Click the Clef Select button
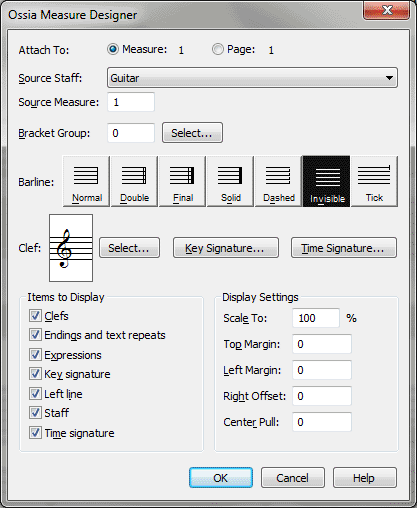This screenshot has width=417, height=508. 129,248
